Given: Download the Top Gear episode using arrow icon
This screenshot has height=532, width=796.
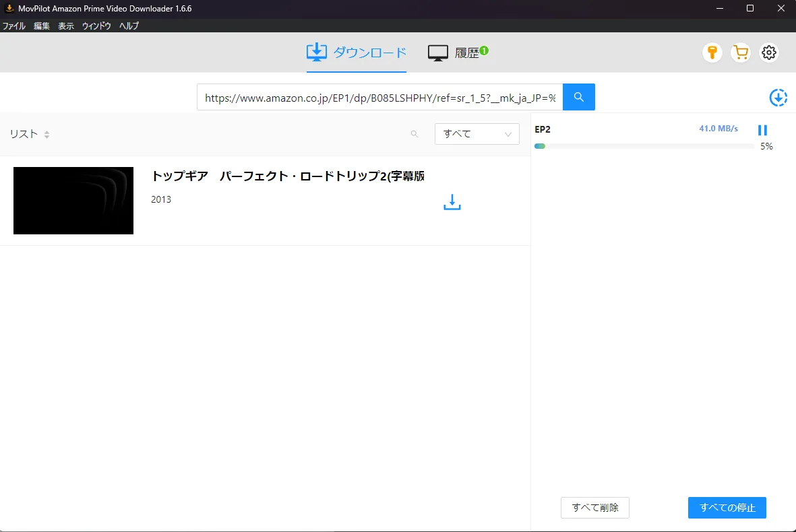Looking at the screenshot, I should (452, 202).
